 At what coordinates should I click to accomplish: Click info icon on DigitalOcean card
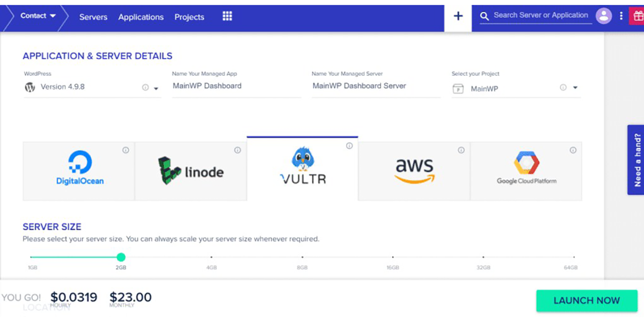coord(126,150)
